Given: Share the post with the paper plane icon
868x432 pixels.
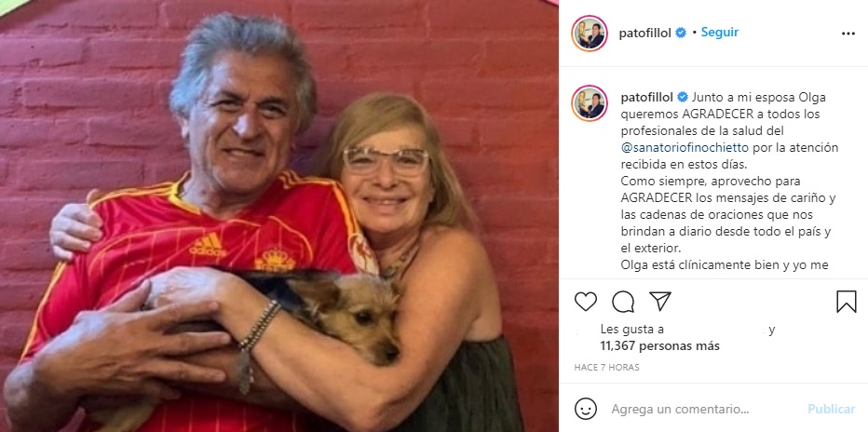Looking at the screenshot, I should 660,302.
